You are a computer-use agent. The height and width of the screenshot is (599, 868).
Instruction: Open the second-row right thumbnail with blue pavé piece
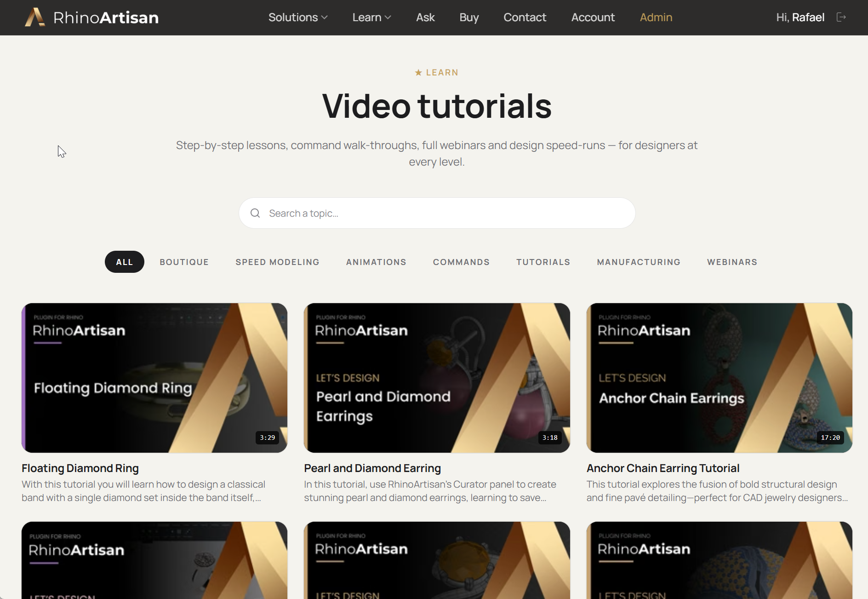[x=720, y=560]
